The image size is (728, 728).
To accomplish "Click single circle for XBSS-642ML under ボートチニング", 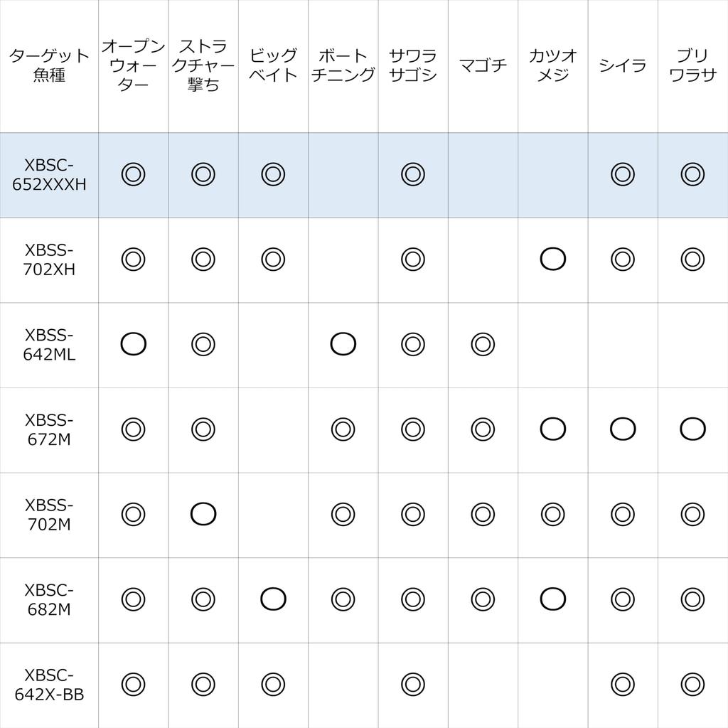I will coord(343,344).
